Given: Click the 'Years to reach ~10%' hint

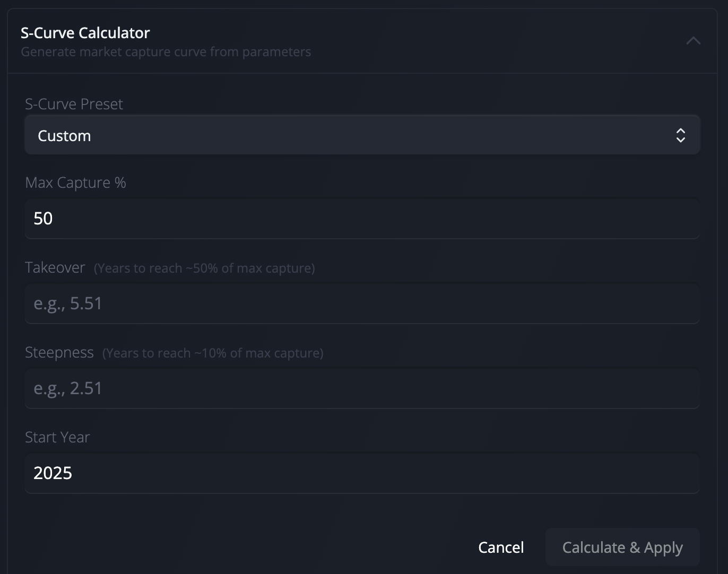Looking at the screenshot, I should coord(213,353).
